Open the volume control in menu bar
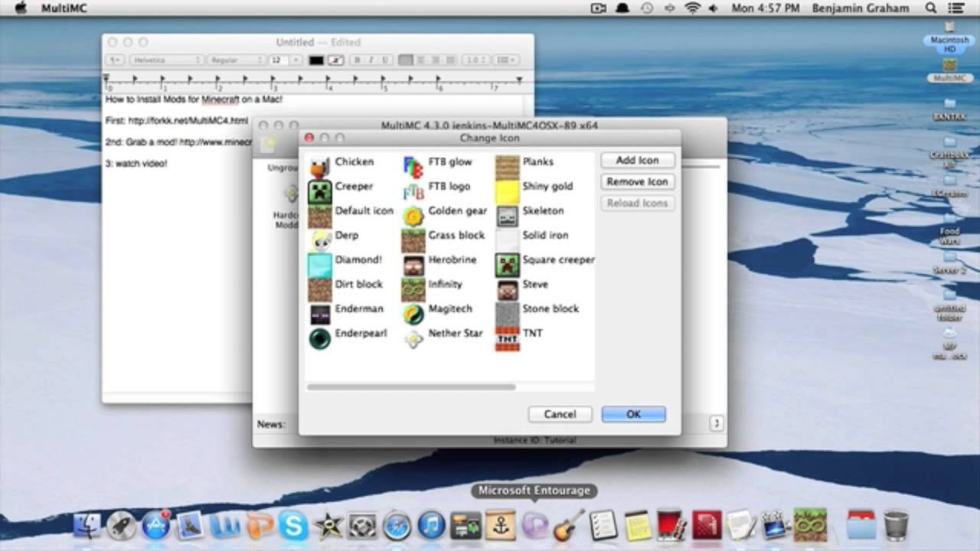Image resolution: width=980 pixels, height=551 pixels. tap(713, 8)
